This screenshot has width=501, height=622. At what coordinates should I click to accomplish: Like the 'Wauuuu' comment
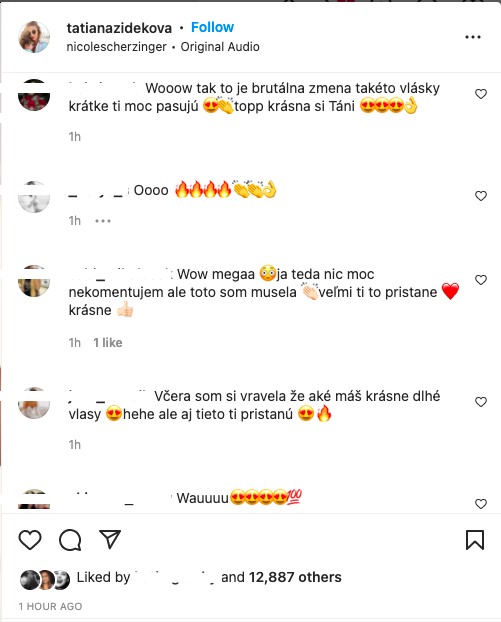pyautogui.click(x=481, y=504)
